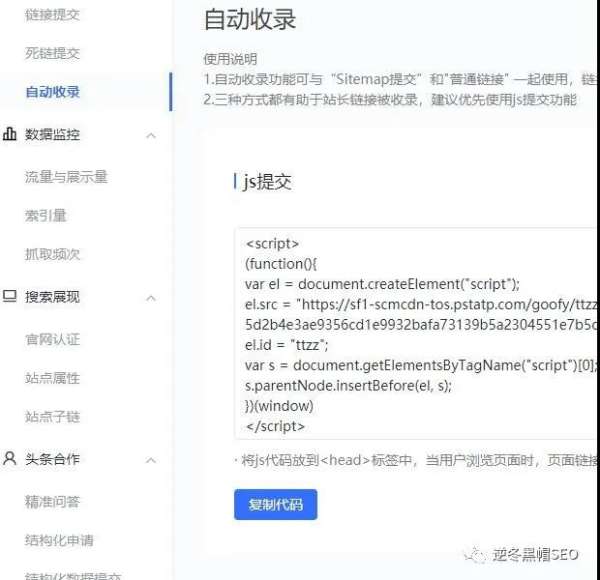This screenshot has height=580, width=600.
Task: Open 流量与展示量 in the sidebar
Action: tap(66, 177)
